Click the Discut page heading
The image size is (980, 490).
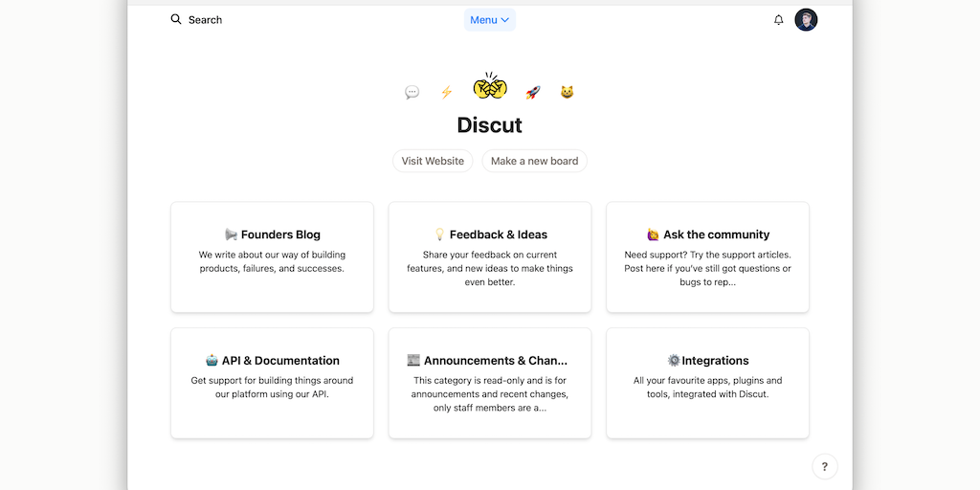(490, 125)
